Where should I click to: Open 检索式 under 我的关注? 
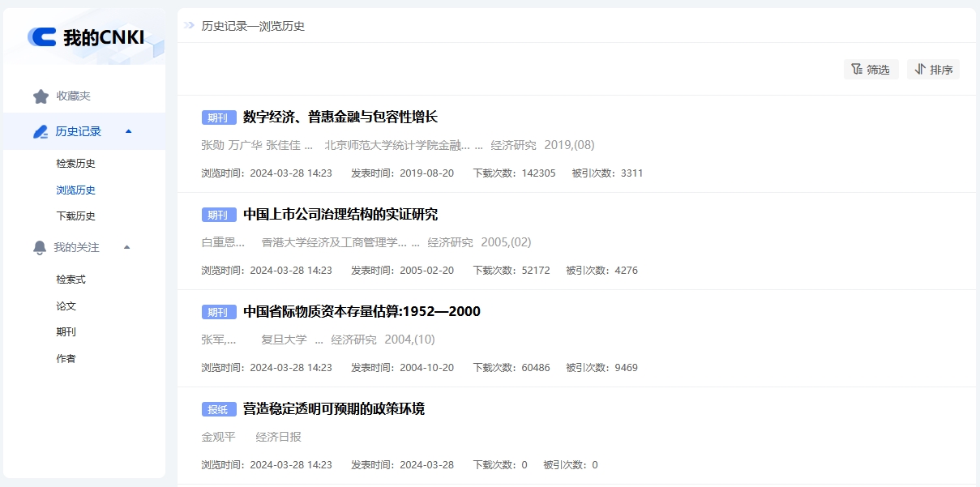point(71,280)
